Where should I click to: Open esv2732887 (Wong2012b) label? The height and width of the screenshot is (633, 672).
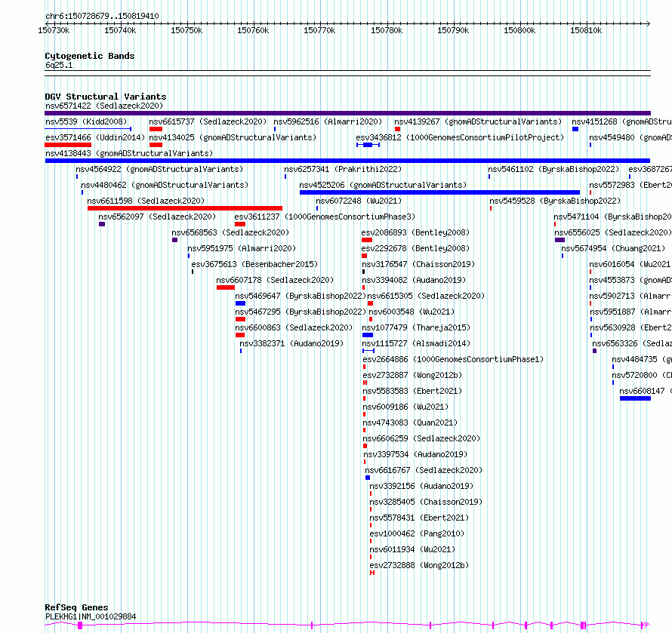click(x=412, y=375)
